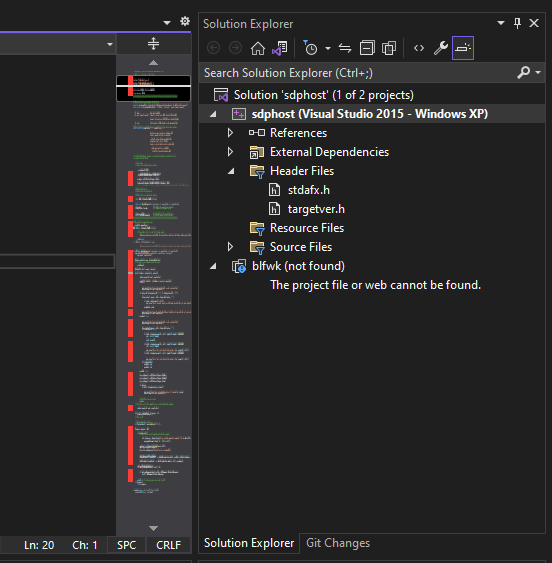The image size is (552, 563).
Task: Click the code minimap viewport thumb
Action: point(153,88)
